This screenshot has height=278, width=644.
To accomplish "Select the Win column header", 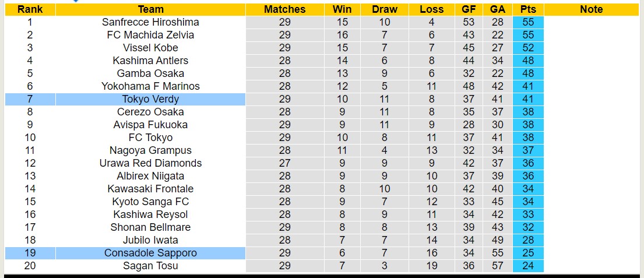I will point(342,9).
